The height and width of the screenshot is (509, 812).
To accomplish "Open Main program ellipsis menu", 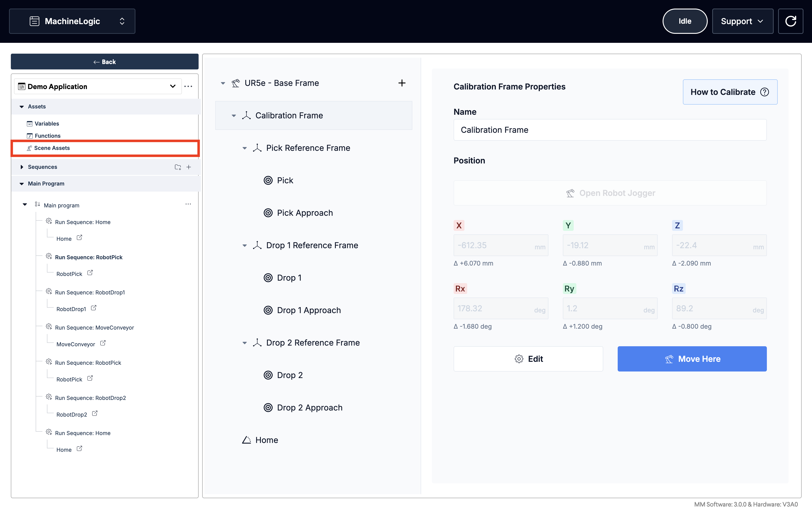I will (188, 204).
